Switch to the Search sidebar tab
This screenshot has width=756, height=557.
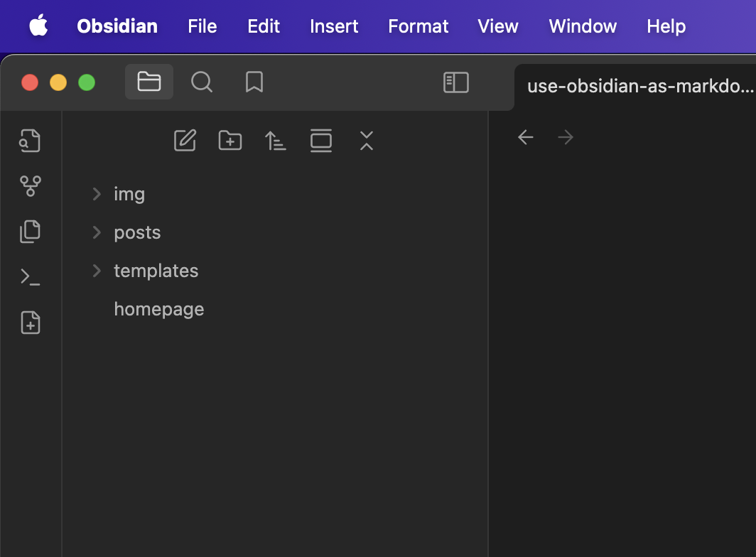coord(202,82)
